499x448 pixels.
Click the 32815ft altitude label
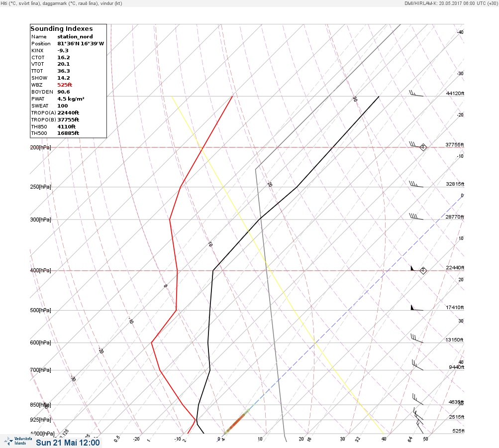pyautogui.click(x=455, y=184)
